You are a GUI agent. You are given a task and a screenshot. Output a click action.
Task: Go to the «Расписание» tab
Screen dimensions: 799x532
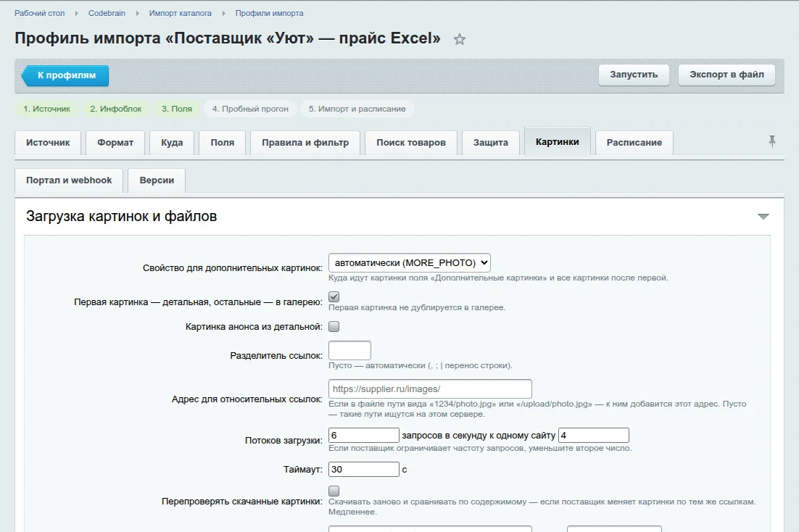point(634,143)
